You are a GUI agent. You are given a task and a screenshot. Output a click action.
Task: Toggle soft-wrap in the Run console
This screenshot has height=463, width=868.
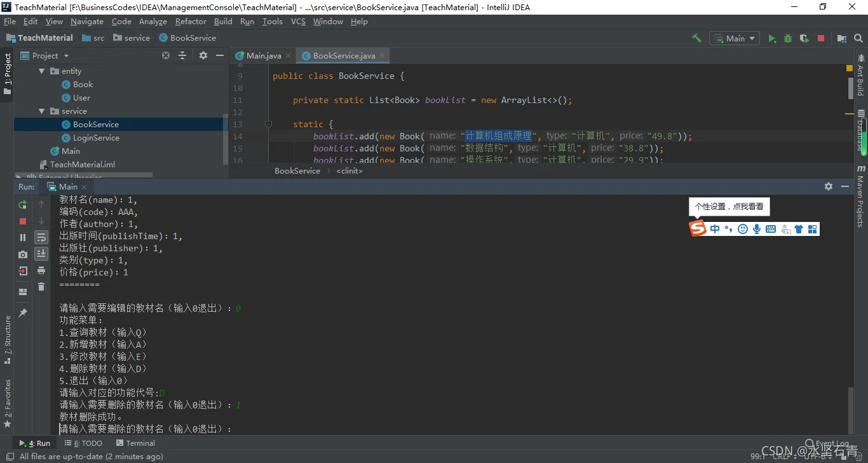[41, 237]
